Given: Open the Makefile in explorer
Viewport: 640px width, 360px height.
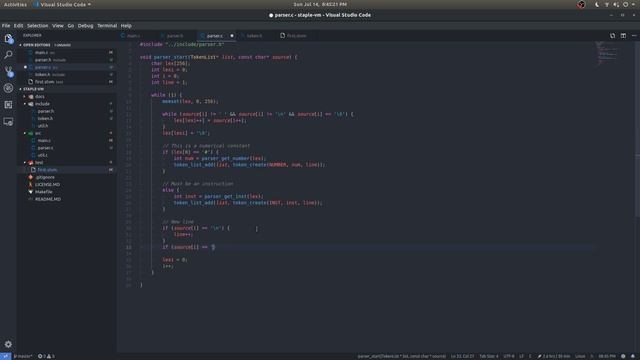Looking at the screenshot, I should click(x=67, y=192).
